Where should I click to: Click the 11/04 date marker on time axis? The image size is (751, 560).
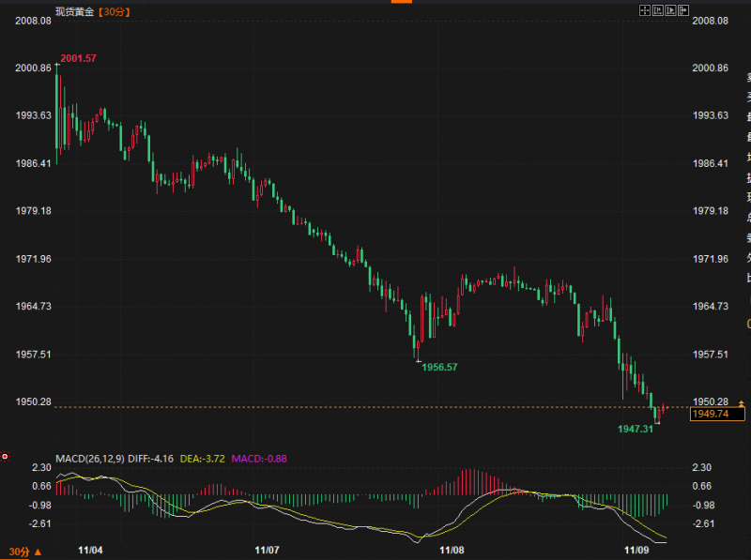pyautogui.click(x=91, y=548)
